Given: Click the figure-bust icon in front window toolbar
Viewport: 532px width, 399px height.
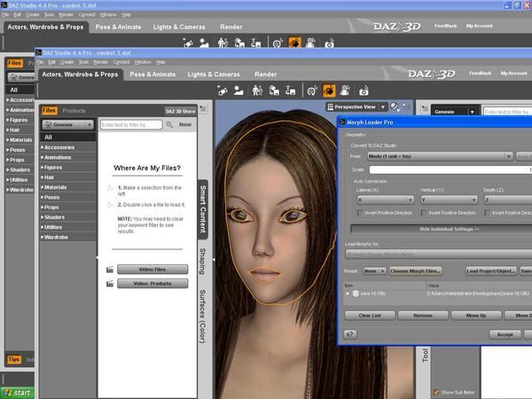Looking at the screenshot, I should pos(345,91).
